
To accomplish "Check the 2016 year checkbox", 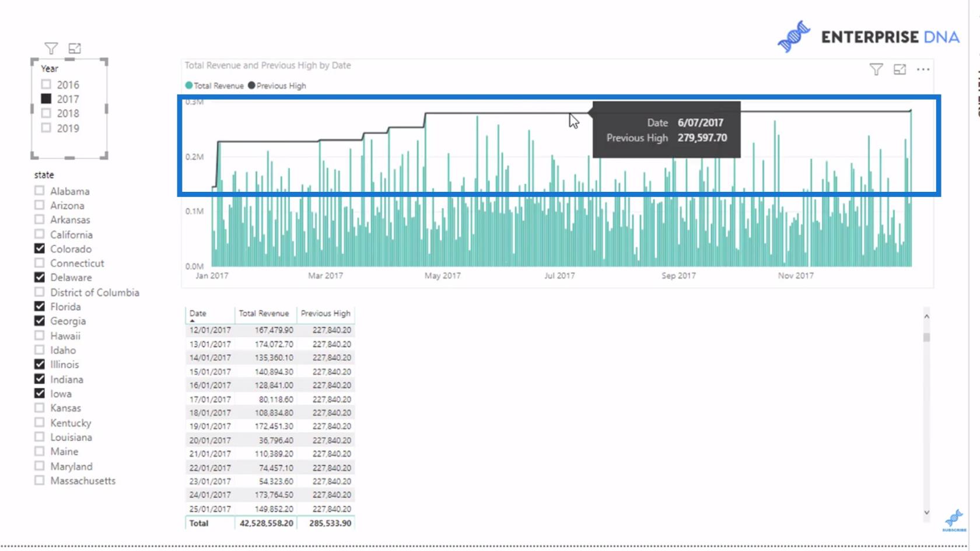I will click(46, 85).
